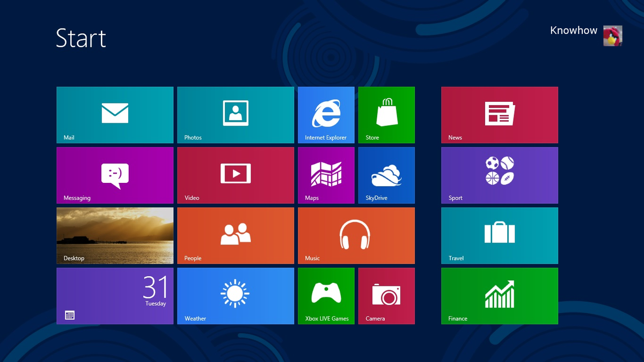Click the Photos tile label
Viewport: 644px width, 362px height.
193,138
